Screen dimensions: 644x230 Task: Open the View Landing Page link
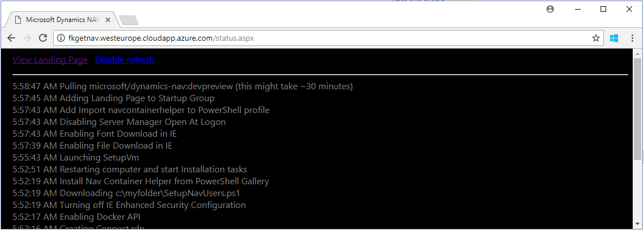click(50, 60)
